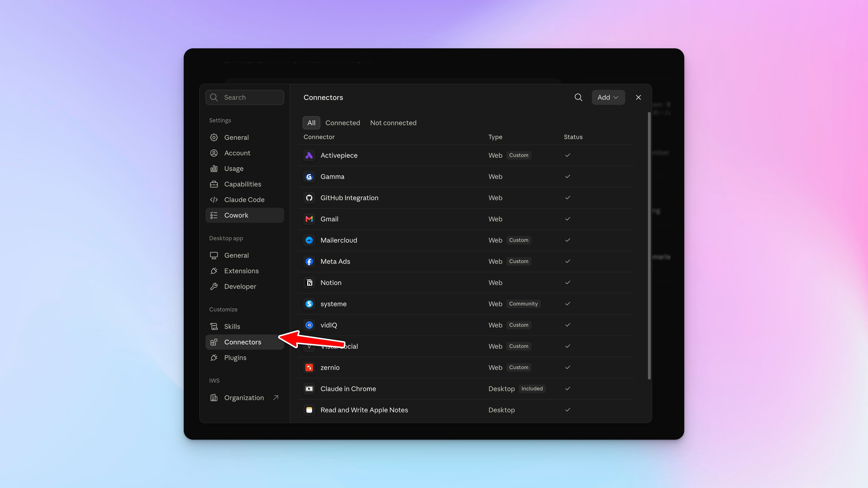Click the Status checkmark for Gmail
868x488 pixels.
[x=568, y=219]
